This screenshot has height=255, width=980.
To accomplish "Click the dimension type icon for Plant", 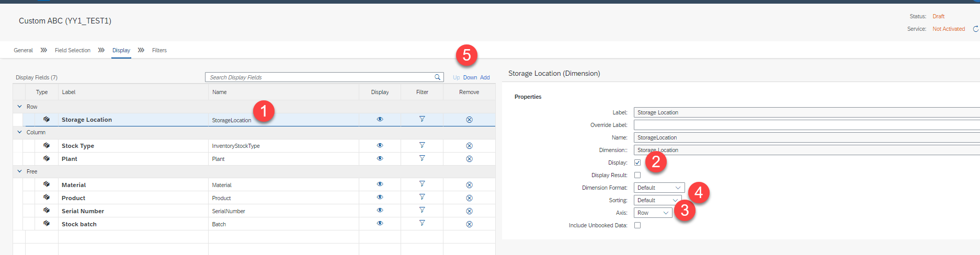I will click(47, 158).
